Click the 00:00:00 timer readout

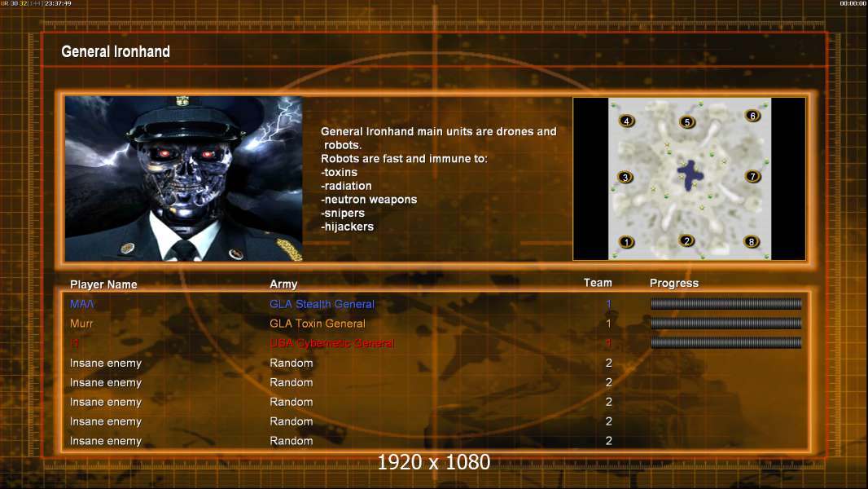click(853, 3)
